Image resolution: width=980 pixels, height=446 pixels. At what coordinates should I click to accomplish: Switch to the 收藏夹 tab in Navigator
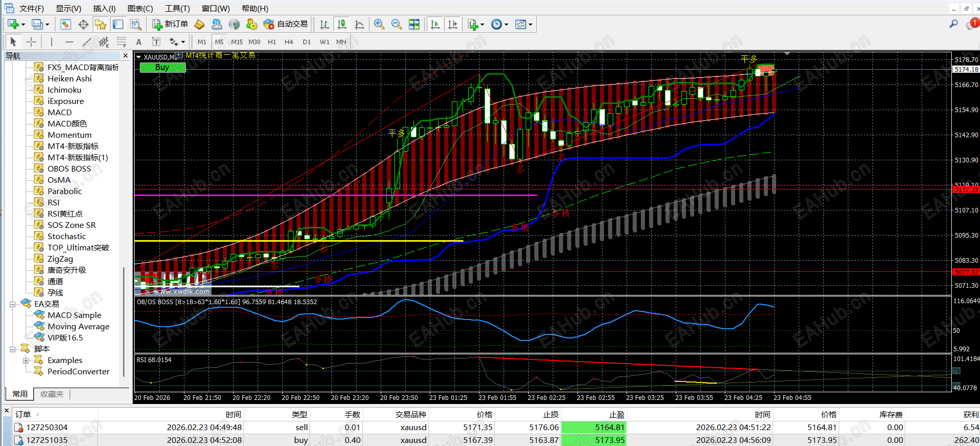52,394
